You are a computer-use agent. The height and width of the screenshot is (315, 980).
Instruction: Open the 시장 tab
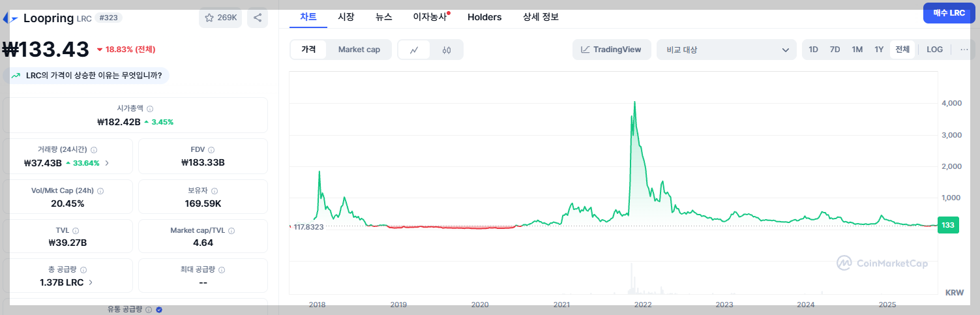click(x=346, y=17)
